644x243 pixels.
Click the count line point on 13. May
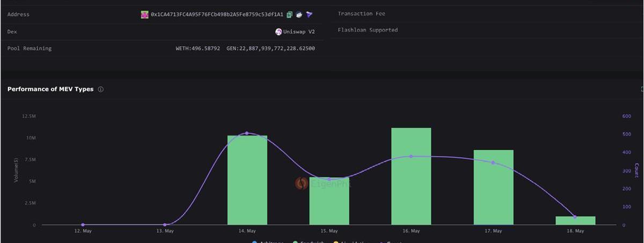(165, 225)
